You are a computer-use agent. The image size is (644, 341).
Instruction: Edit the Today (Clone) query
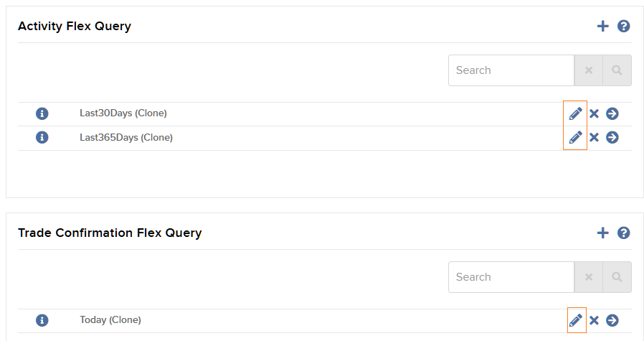coord(575,320)
